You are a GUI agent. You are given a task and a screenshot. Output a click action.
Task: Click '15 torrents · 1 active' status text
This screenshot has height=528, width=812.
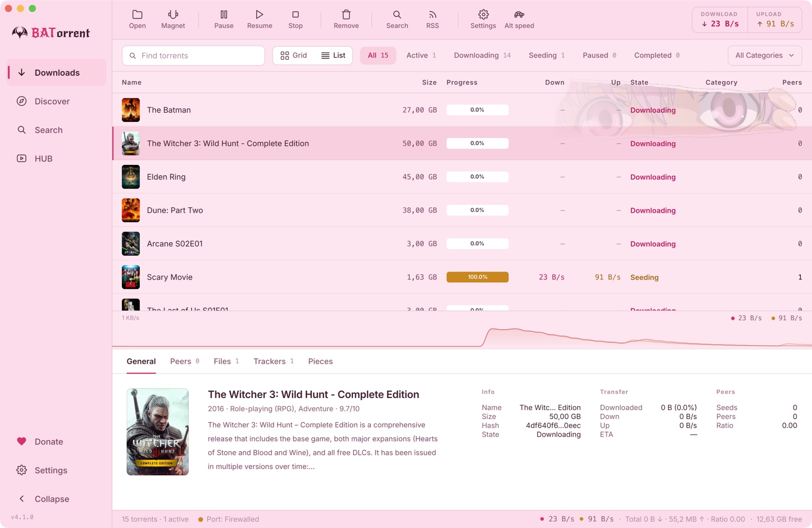(155, 519)
